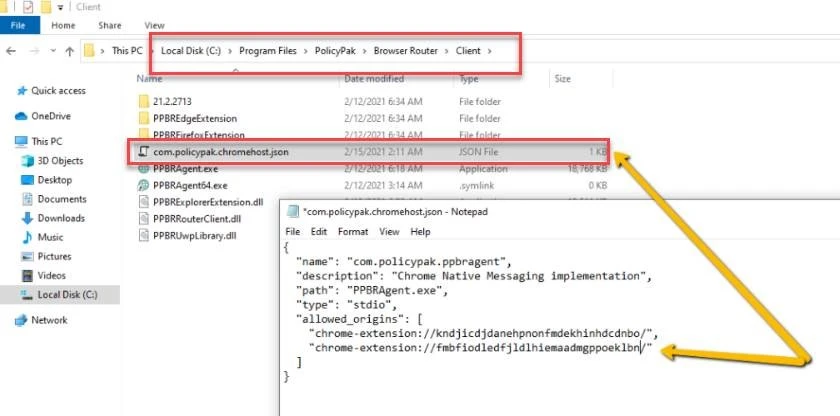Screen dimensions: 840x416
Task: Sort files by Date modified column
Action: [x=374, y=78]
